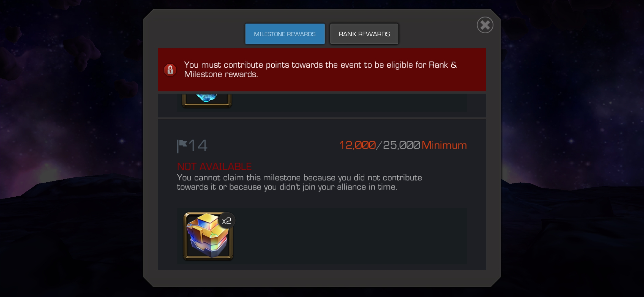Tap the red NOT AVAILABLE status text
Screen dimensions: 644x297
[x=214, y=166]
